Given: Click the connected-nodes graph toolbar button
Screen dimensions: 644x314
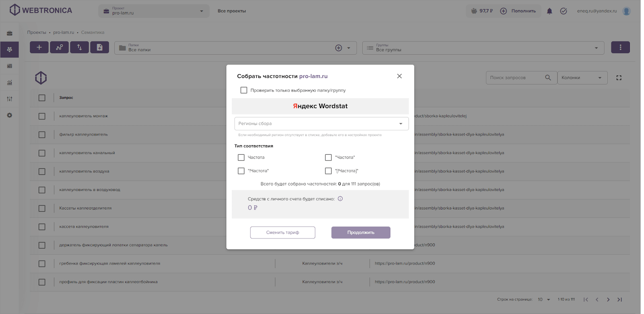Looking at the screenshot, I should click(x=59, y=47).
